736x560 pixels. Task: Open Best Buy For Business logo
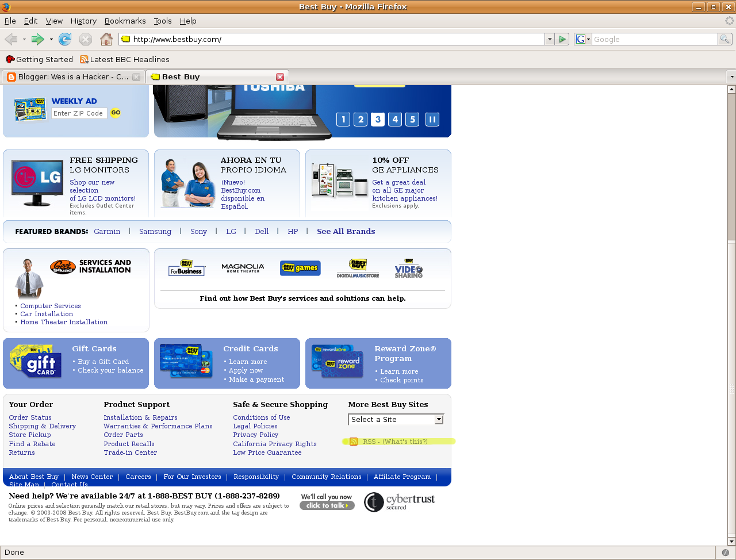pyautogui.click(x=186, y=268)
